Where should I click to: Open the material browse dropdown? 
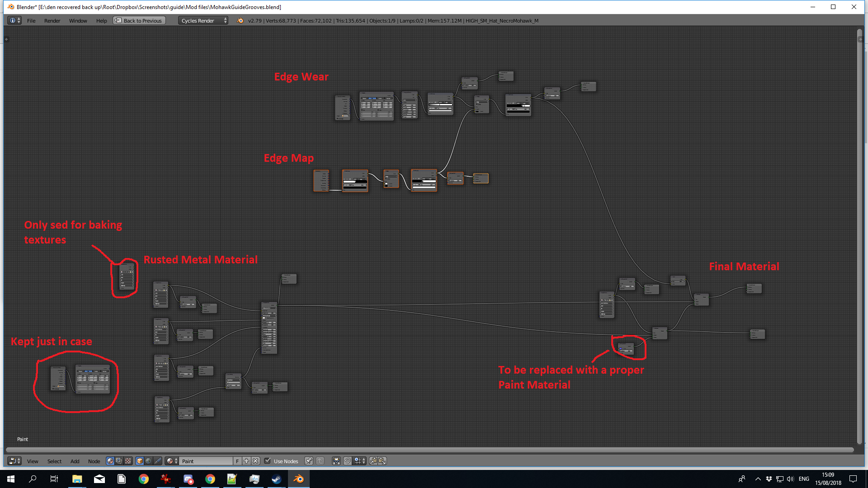tap(172, 461)
